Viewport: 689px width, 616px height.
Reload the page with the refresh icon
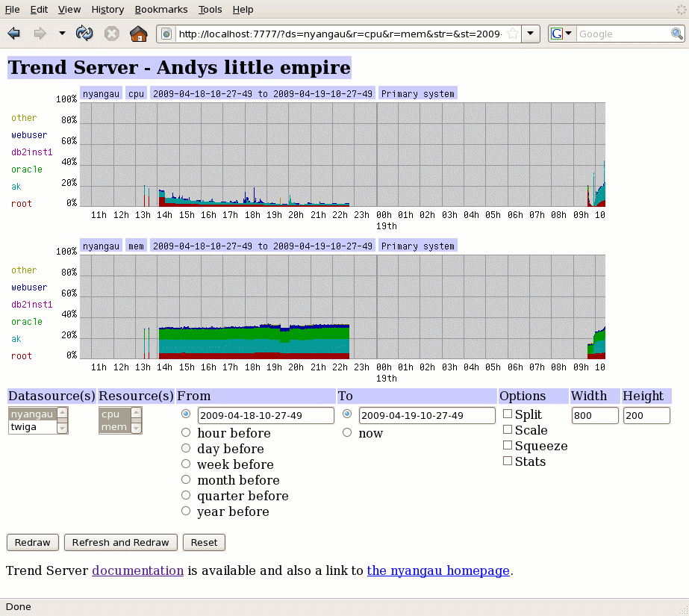[x=84, y=34]
